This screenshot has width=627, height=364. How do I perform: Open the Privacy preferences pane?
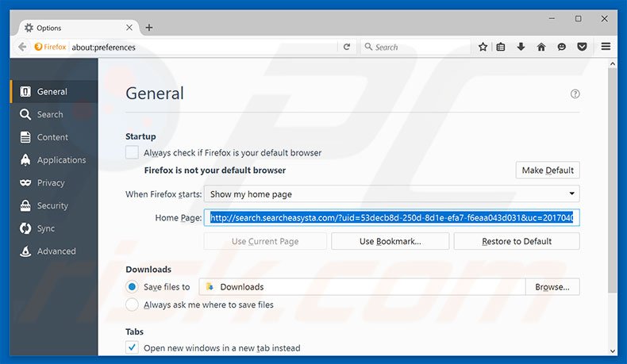(54, 182)
